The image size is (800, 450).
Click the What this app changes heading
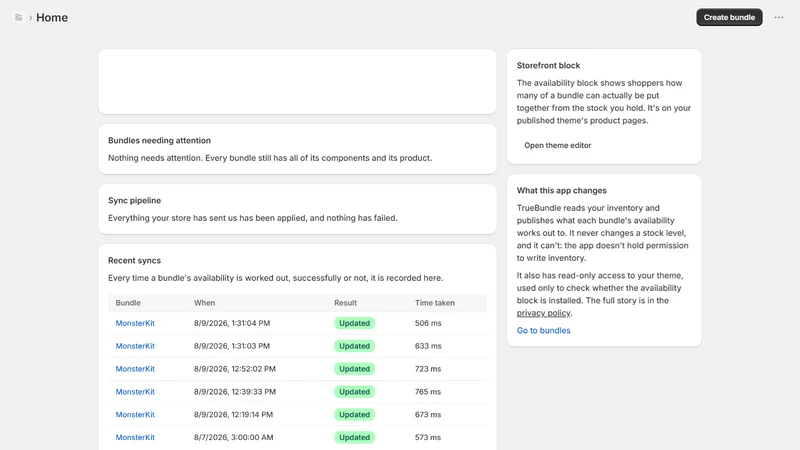coord(562,190)
